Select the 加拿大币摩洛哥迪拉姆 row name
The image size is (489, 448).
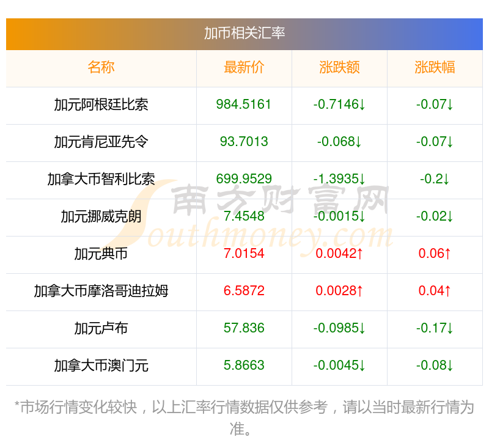101,291
